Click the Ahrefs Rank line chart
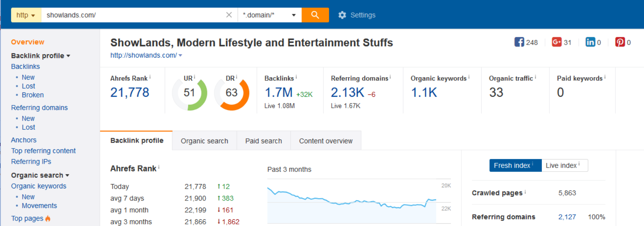 352,202
